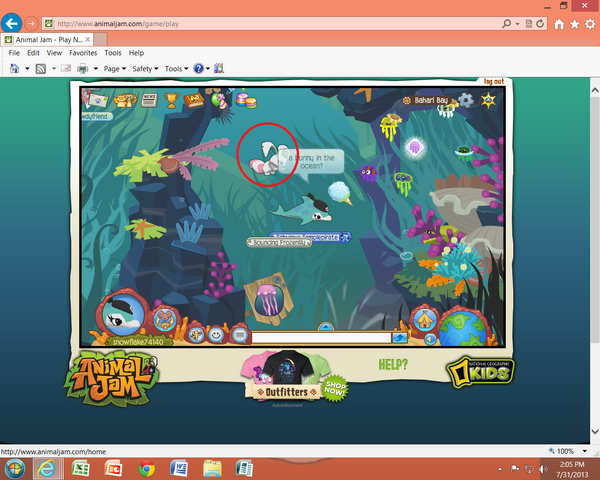
Task: Open the Help menu
Action: (x=136, y=53)
